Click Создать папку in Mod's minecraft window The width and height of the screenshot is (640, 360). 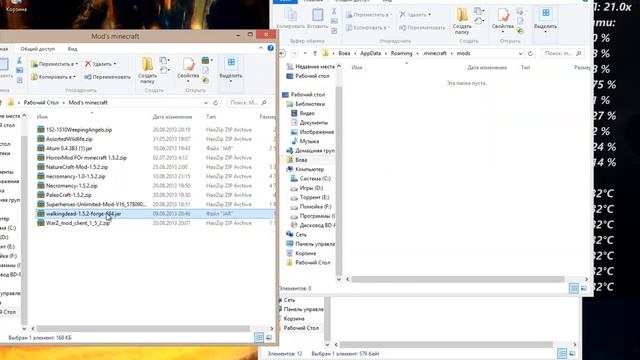pyautogui.click(x=147, y=70)
